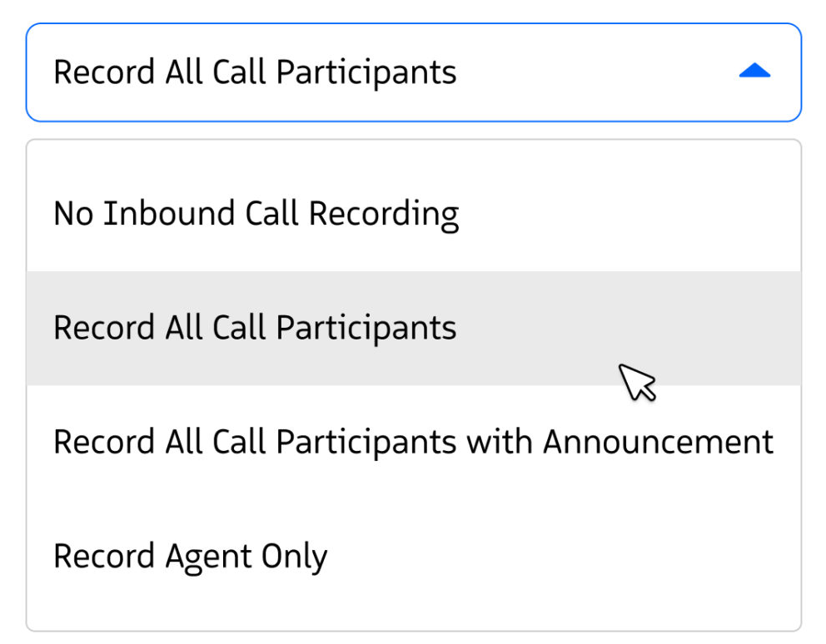Click the upward triangle icon
This screenshot has height=644, width=826.
tap(754, 72)
